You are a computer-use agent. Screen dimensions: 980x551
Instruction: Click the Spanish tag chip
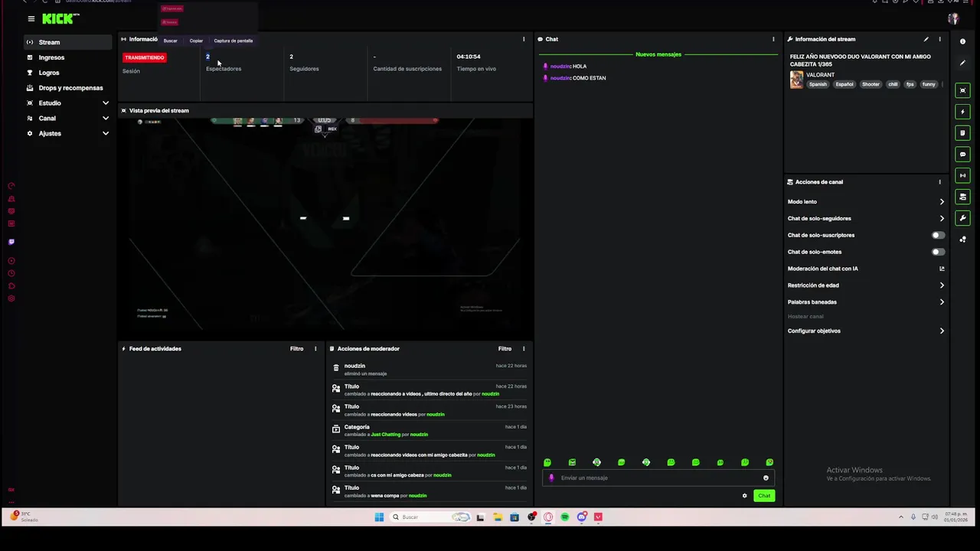pyautogui.click(x=818, y=84)
